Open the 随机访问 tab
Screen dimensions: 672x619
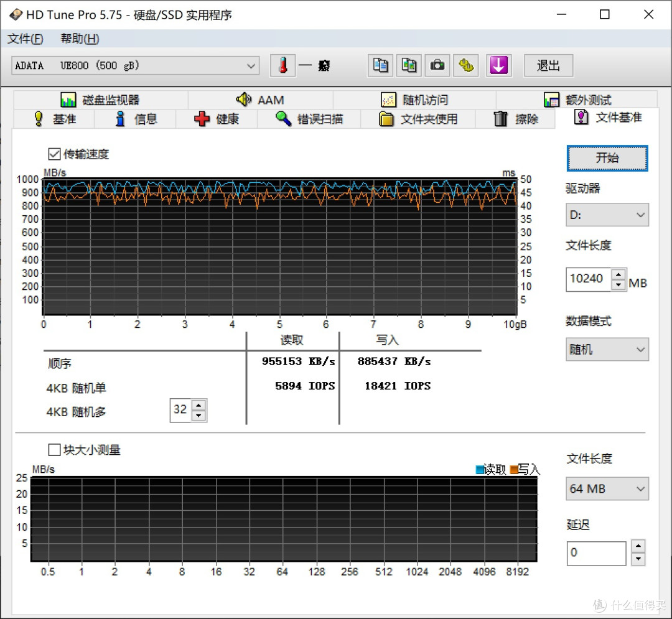(414, 100)
